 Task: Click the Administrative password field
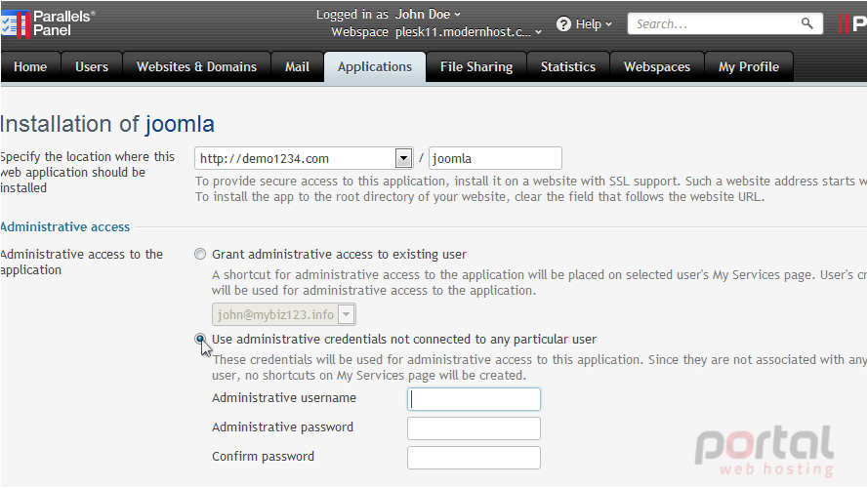click(474, 428)
